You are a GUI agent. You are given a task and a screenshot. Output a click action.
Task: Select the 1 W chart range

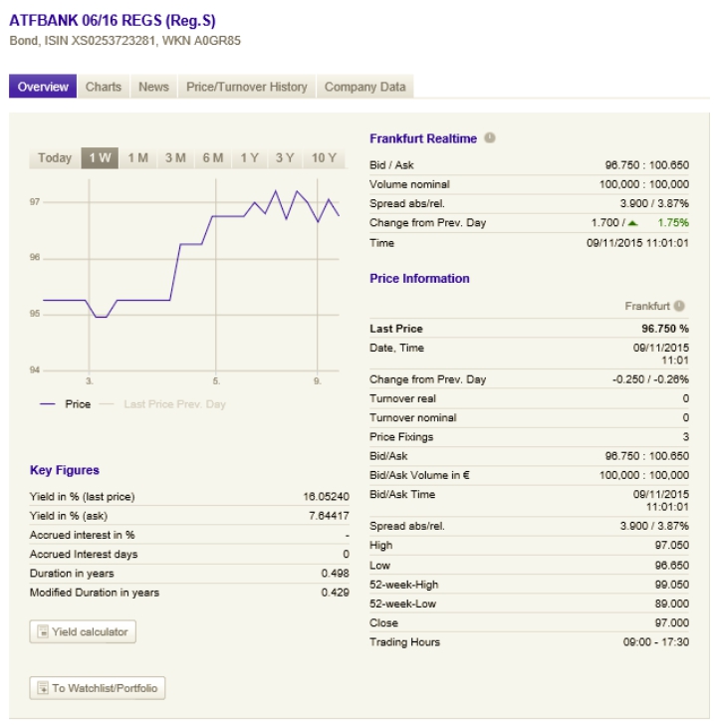[100, 158]
